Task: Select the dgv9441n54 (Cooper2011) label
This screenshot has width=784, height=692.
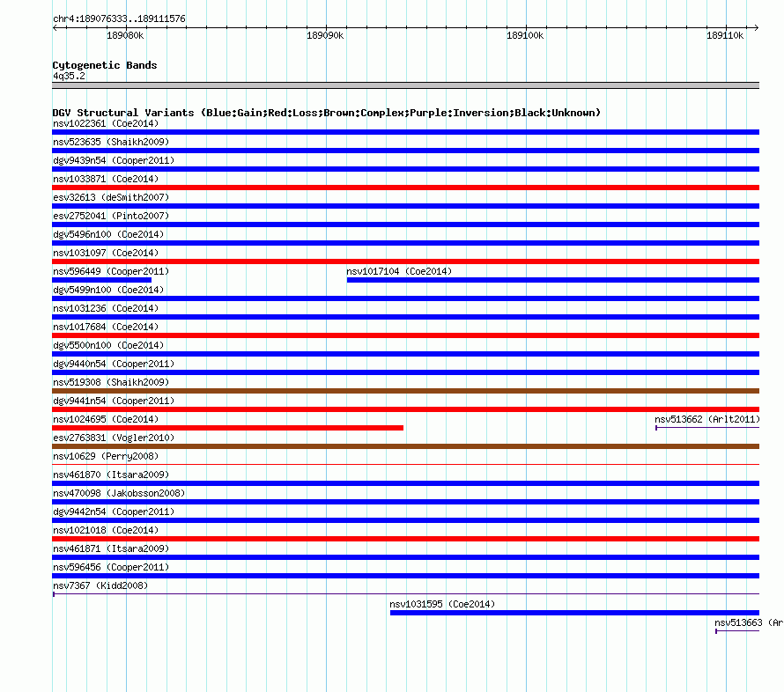Action: click(114, 401)
